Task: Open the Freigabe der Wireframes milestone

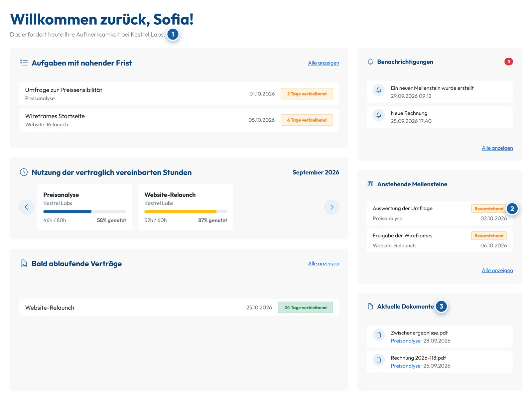Action: (440, 240)
